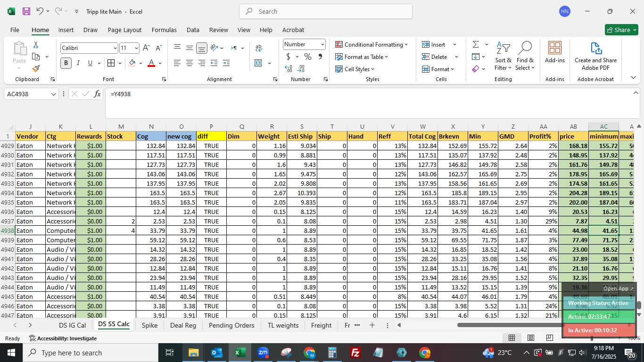Select Normal view in status bar
This screenshot has width=644, height=362.
512,337
